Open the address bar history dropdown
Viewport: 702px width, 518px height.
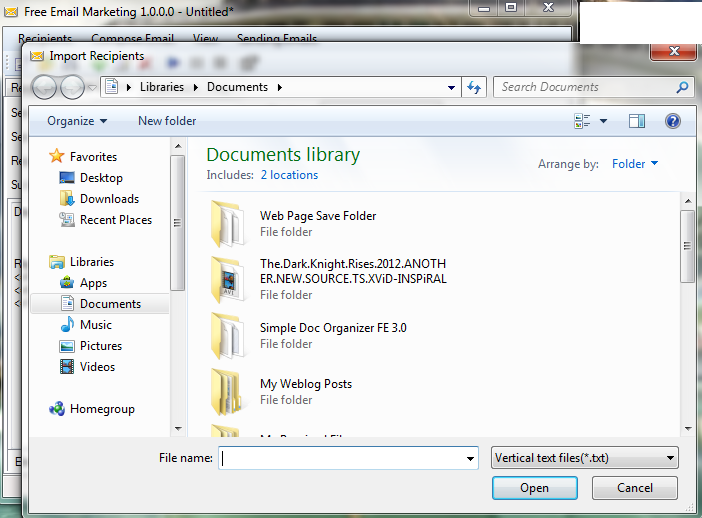(x=452, y=87)
